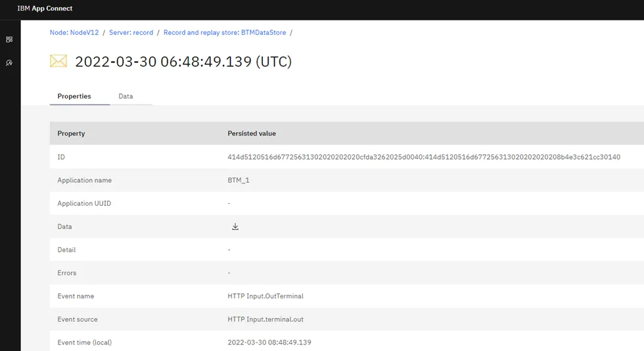
Task: Click the HTTP Input.OutTerminal event name value
Action: coord(265,296)
